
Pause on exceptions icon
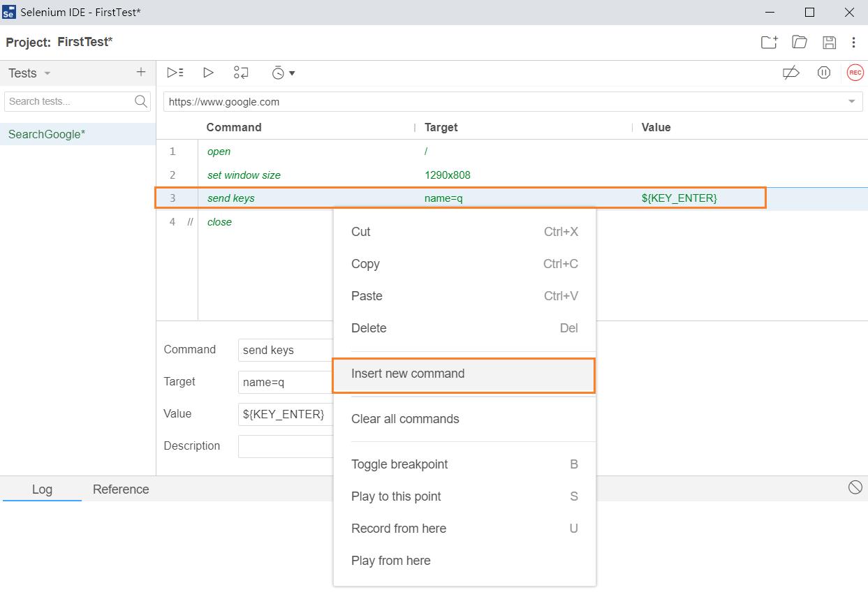[x=824, y=73]
